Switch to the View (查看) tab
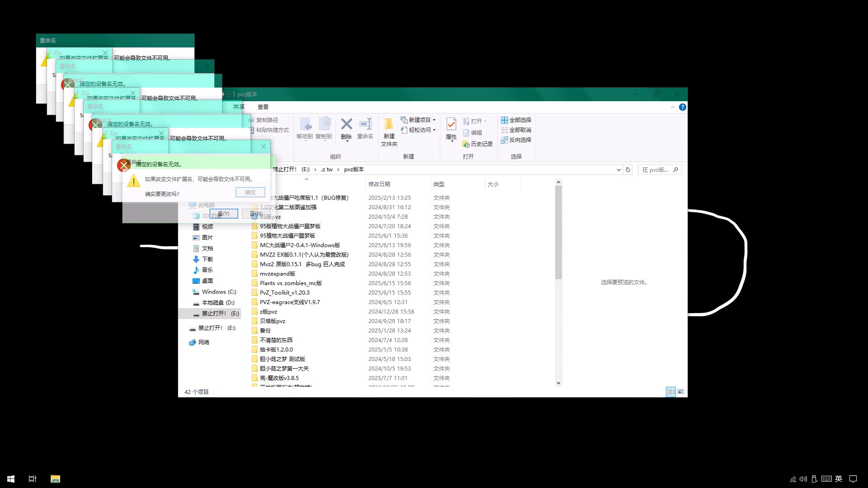 [x=263, y=107]
